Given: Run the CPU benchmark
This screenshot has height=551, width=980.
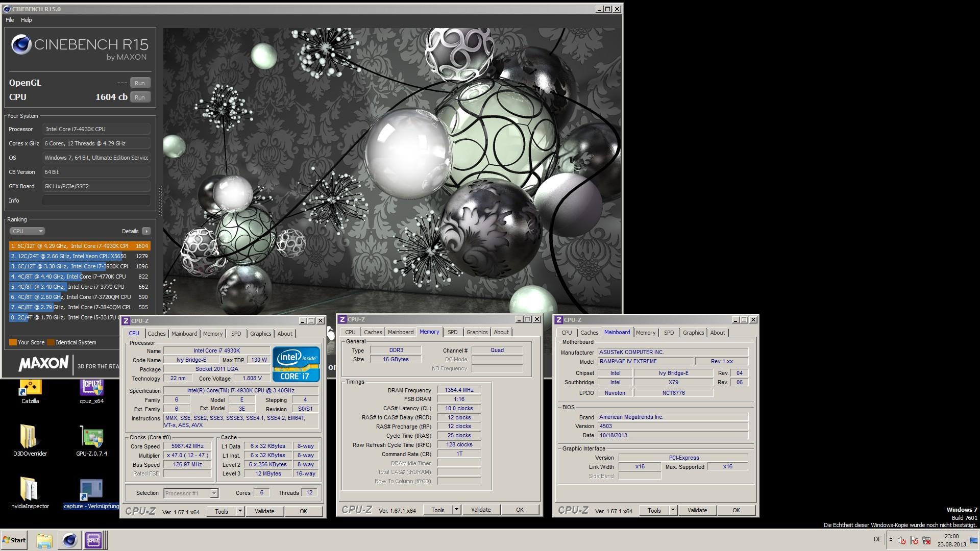Looking at the screenshot, I should pyautogui.click(x=140, y=97).
